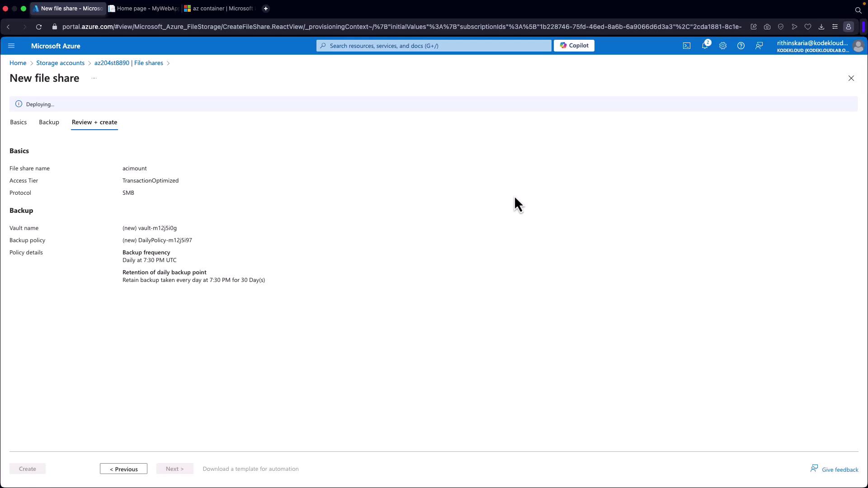Click the Give feedback link
868x488 pixels.
coord(834,469)
